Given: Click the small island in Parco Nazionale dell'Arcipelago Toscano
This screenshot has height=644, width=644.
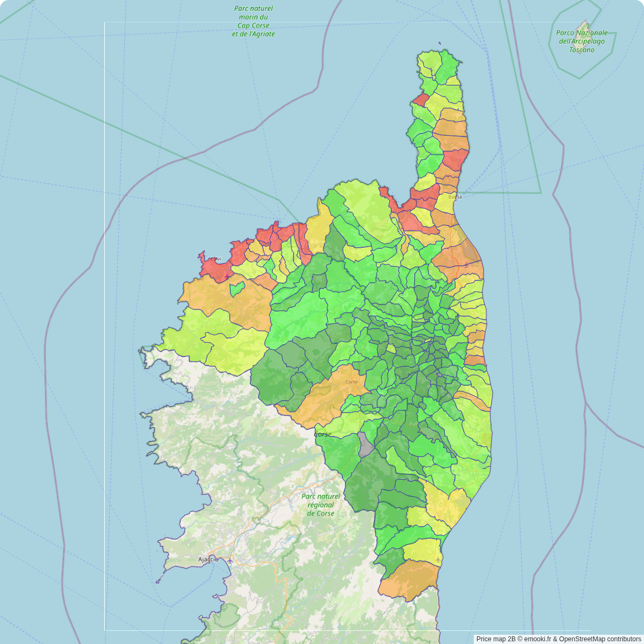Looking at the screenshot, I should [x=585, y=28].
